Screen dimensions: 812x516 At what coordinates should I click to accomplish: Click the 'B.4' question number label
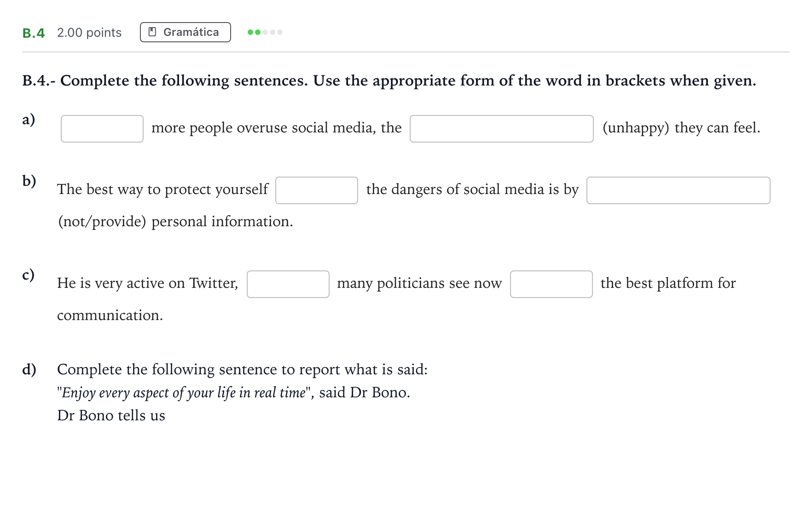click(x=34, y=33)
